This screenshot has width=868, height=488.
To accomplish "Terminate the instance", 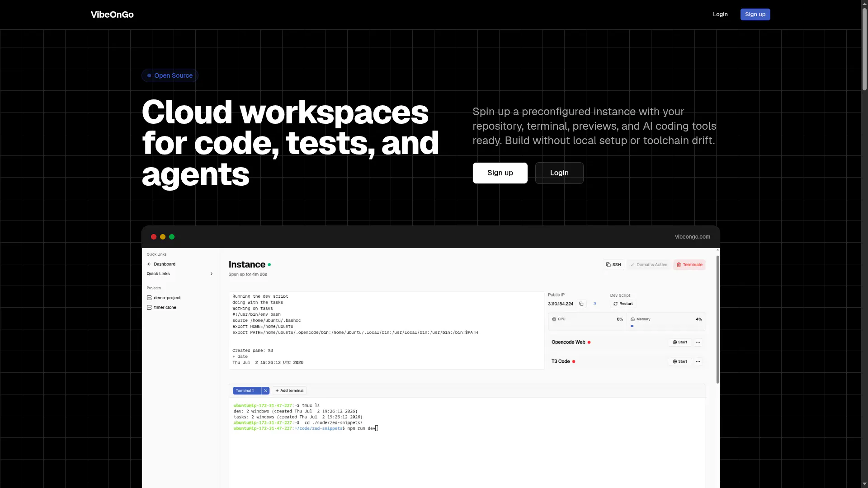I will pyautogui.click(x=689, y=265).
